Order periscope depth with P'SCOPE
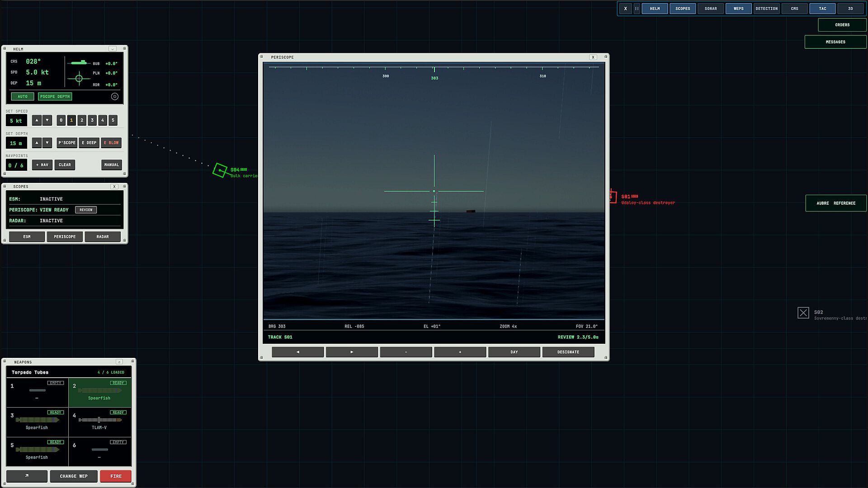868x488 pixels. 67,143
